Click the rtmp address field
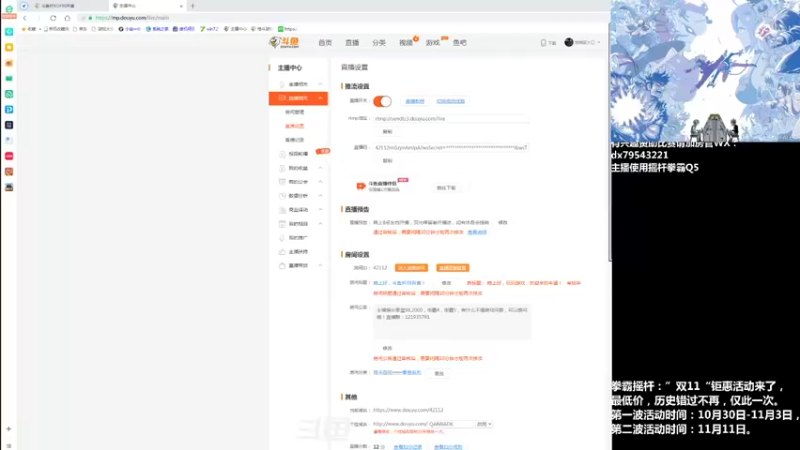This screenshot has width=800, height=450. coord(451,118)
